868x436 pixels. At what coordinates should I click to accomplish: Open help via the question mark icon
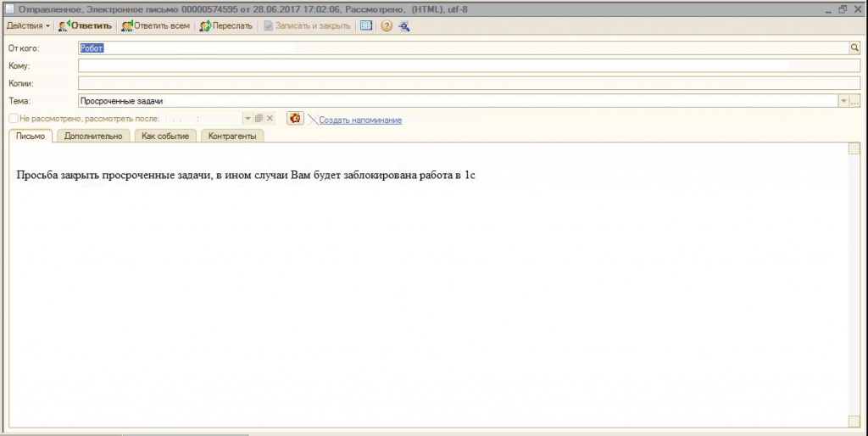pyautogui.click(x=387, y=26)
